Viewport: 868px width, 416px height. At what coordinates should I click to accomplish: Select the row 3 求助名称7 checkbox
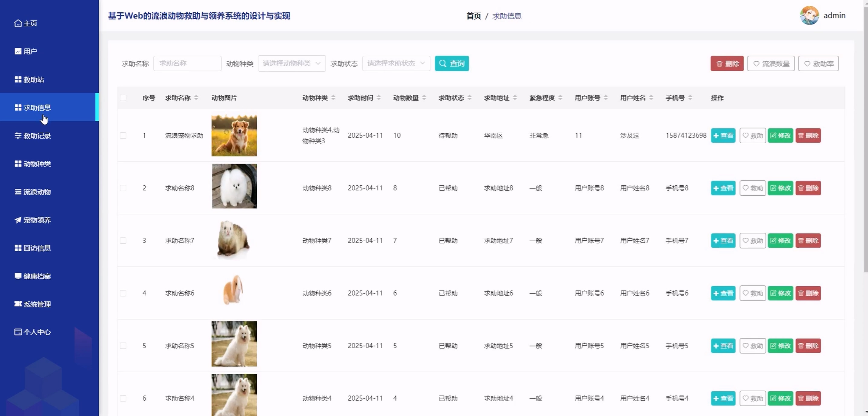click(123, 240)
